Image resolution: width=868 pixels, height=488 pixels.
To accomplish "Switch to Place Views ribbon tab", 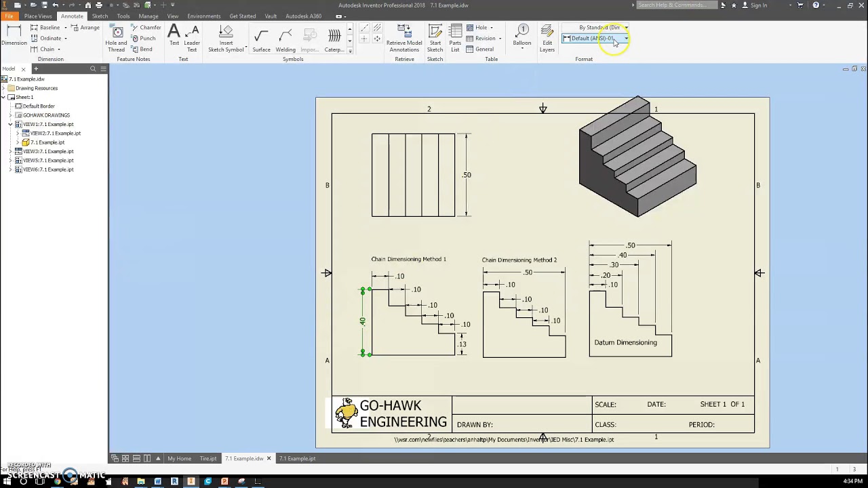I will pos(38,16).
